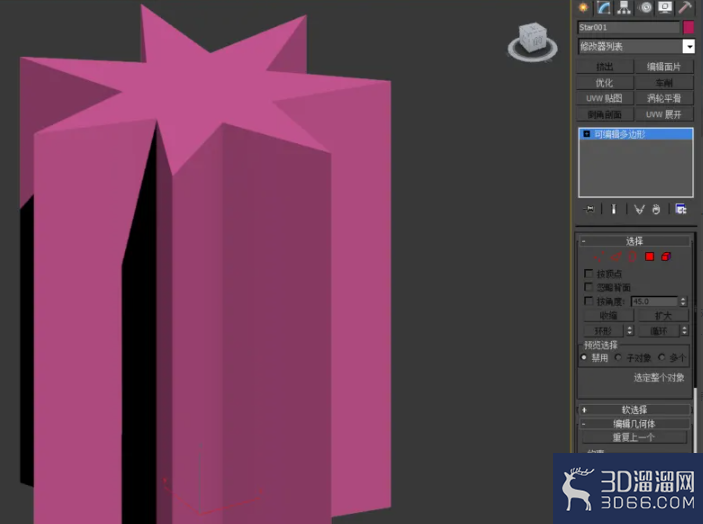
Task: Click Make Unique icon under modifier stack
Action: (x=639, y=209)
